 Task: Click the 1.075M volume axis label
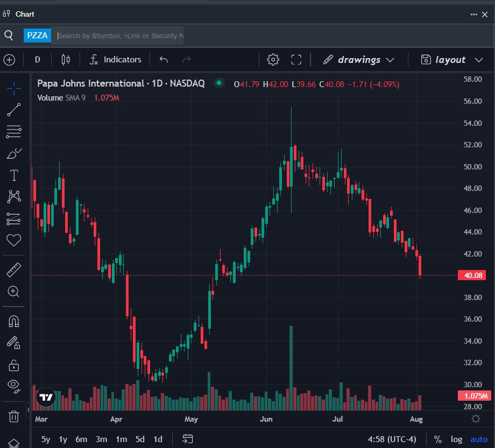[x=474, y=396]
